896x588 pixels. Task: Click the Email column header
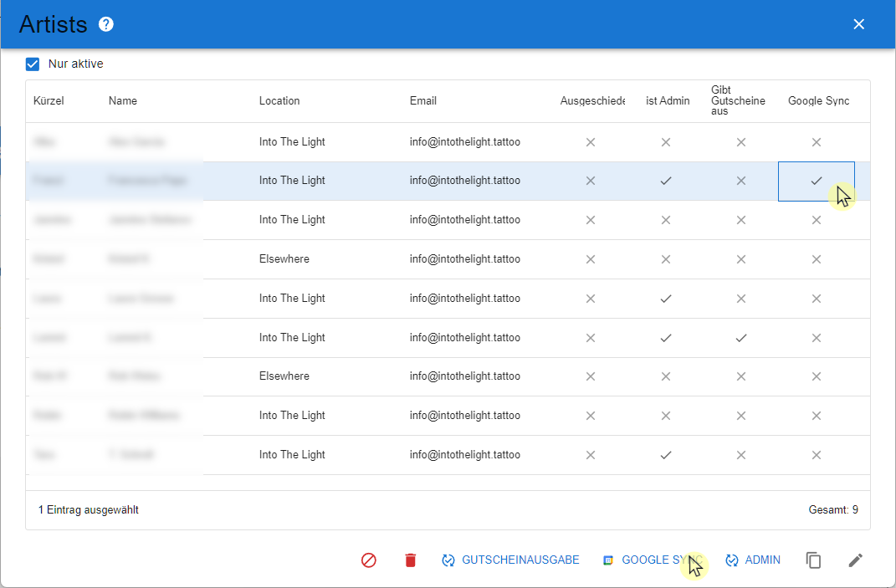(x=422, y=100)
